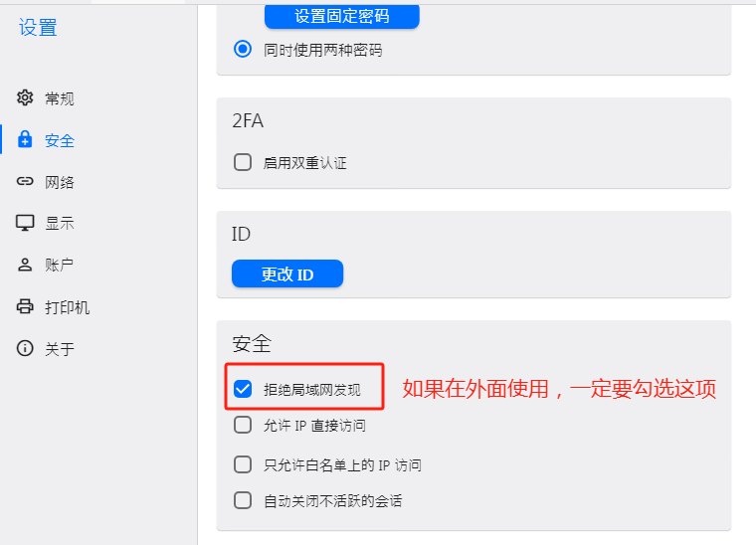Viewport: 756px width, 545px height.
Task: Enable 自动关闭不活跃的会话 option
Action: pyautogui.click(x=243, y=500)
